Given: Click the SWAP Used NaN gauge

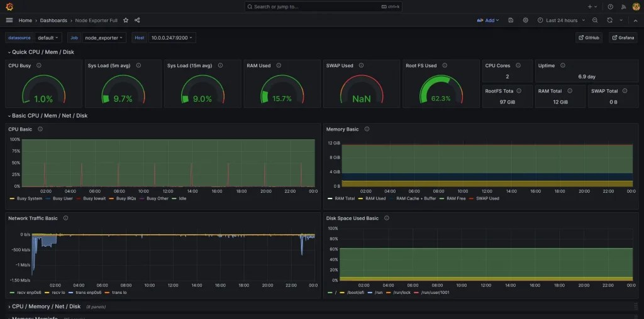Looking at the screenshot, I should pyautogui.click(x=362, y=89).
